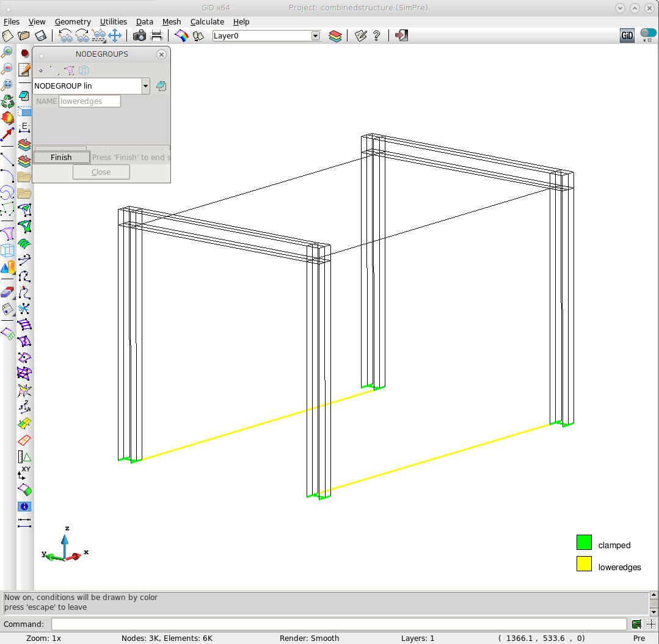The width and height of the screenshot is (659, 644).
Task: Open the layers stack icon in toolbar
Action: tap(335, 36)
